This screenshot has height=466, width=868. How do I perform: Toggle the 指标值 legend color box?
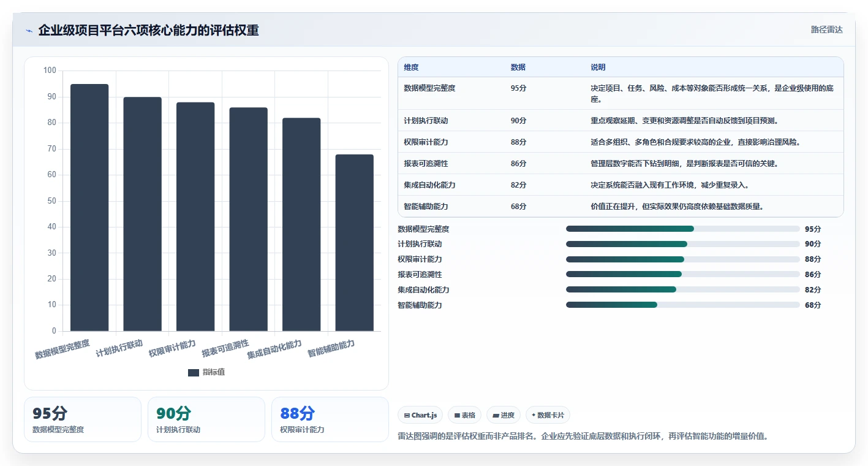194,372
